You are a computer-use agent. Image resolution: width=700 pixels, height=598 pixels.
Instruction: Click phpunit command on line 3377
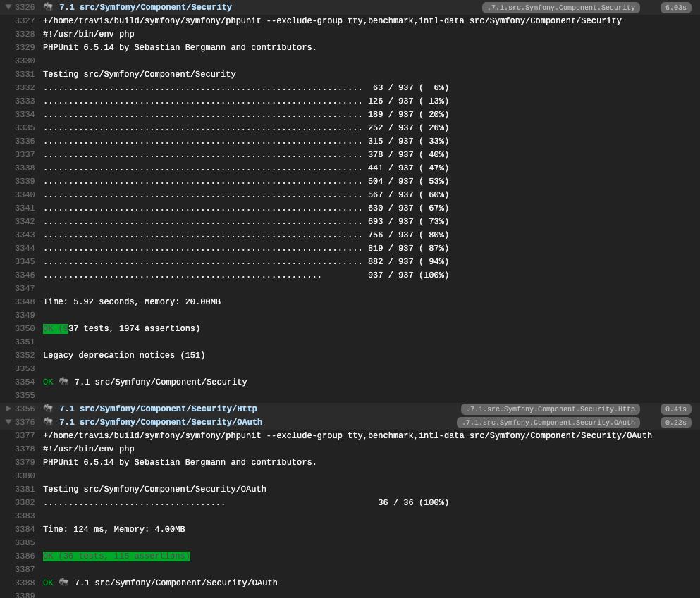pos(348,435)
